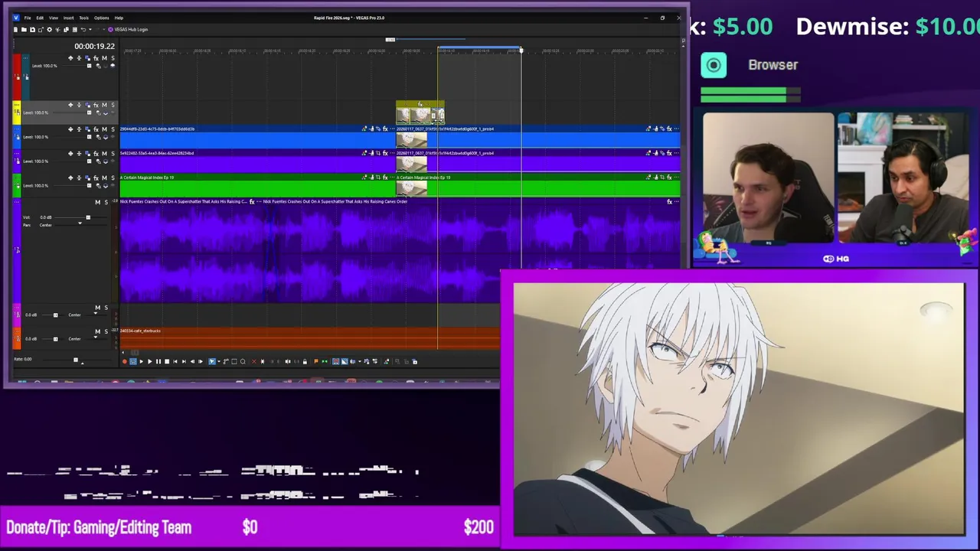
Task: Open Track FX on yellow track
Action: click(96, 105)
